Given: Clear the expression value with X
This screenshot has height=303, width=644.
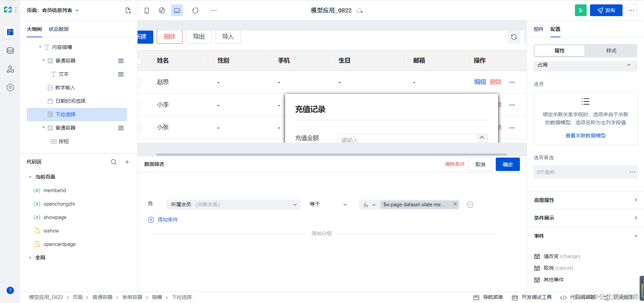Looking at the screenshot, I should tap(455, 204).
